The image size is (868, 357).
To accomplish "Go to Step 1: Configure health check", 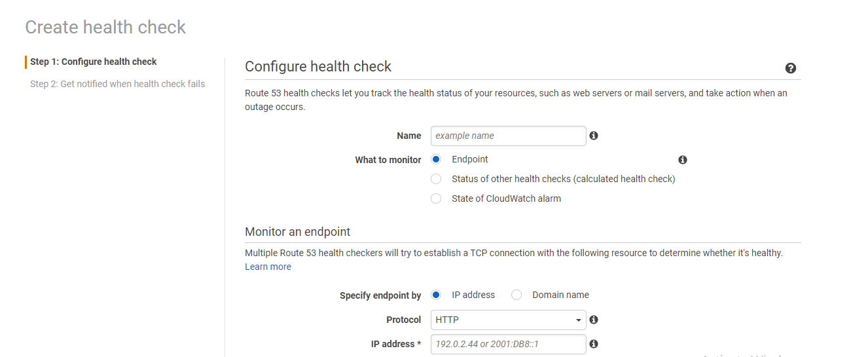I will click(x=94, y=62).
